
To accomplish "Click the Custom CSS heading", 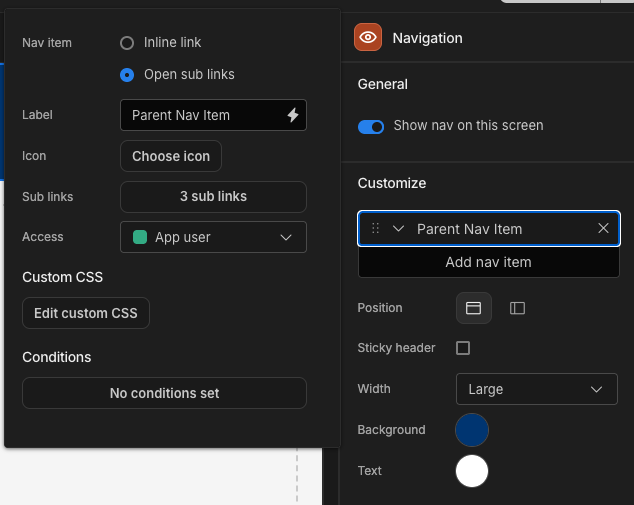I will [62, 277].
